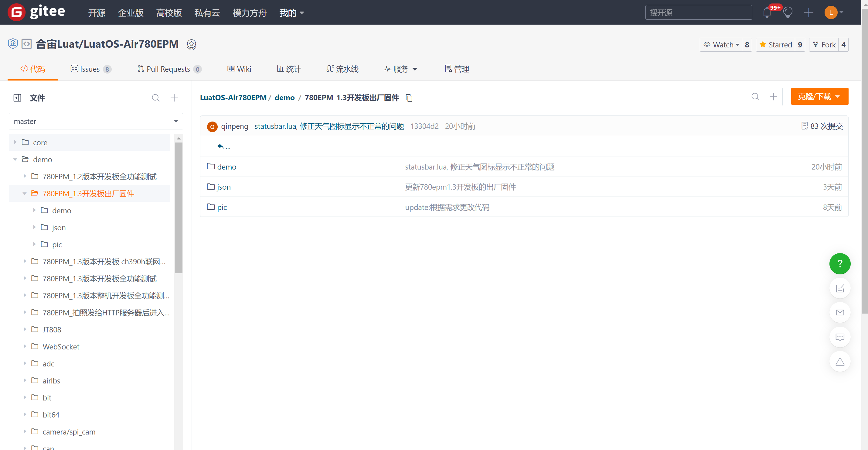Image resolution: width=868 pixels, height=450 pixels.
Task: Open the 企业版 nav menu item
Action: (131, 12)
